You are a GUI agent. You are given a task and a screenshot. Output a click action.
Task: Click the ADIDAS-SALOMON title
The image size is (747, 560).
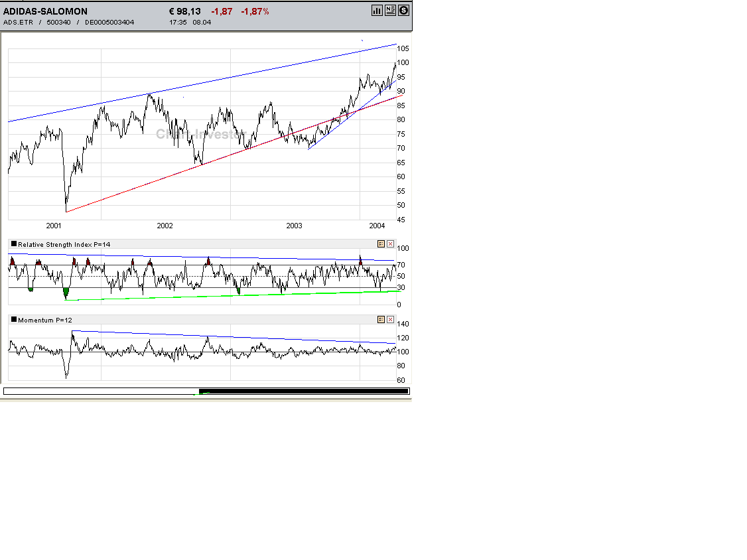(x=45, y=11)
